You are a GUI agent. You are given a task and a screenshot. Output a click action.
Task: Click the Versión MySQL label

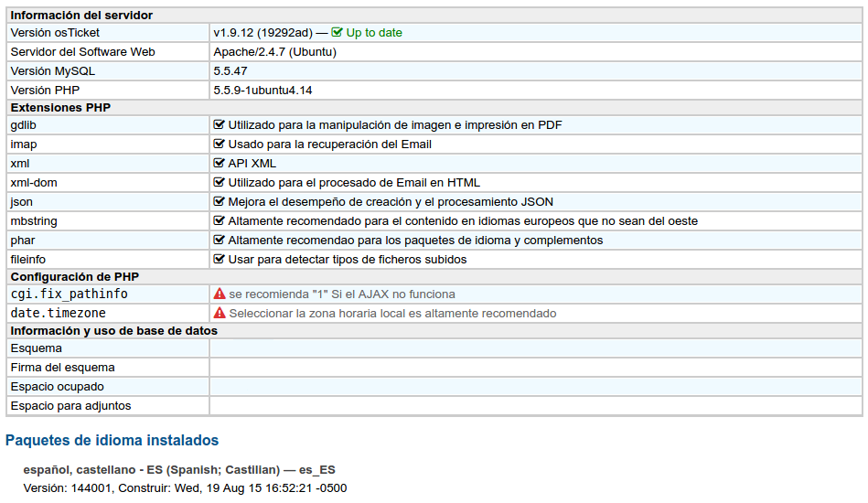point(52,70)
